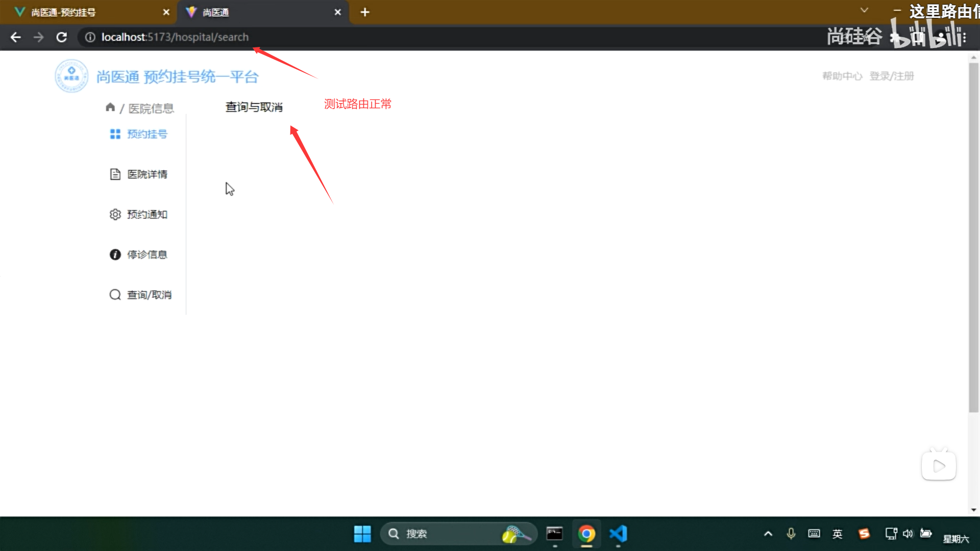Open 停诊信息 info icon

point(115,254)
